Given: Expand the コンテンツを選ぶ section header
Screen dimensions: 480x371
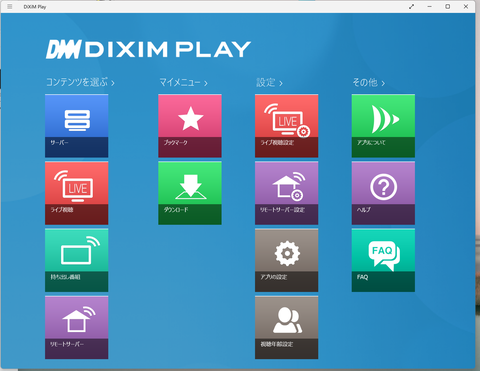Looking at the screenshot, I should pyautogui.click(x=80, y=82).
